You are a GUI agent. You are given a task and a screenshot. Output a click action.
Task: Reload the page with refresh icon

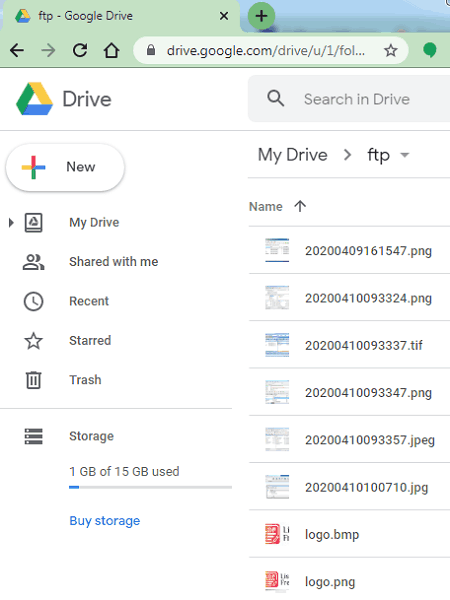click(x=80, y=50)
